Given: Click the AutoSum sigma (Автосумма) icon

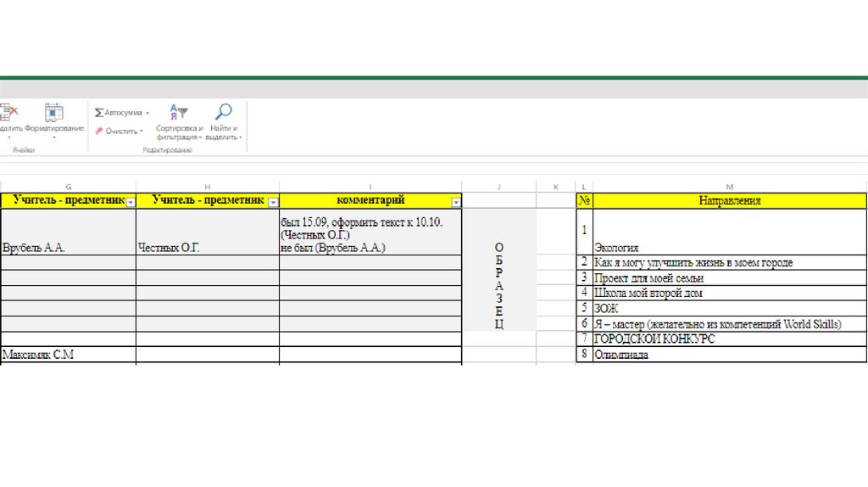Looking at the screenshot, I should (x=99, y=112).
